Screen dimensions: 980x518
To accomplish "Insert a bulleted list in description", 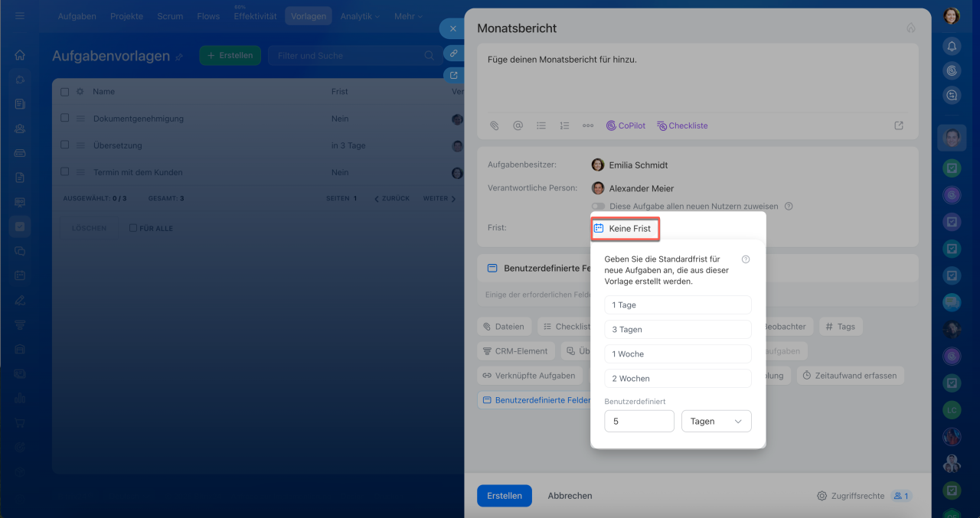I will click(x=541, y=125).
